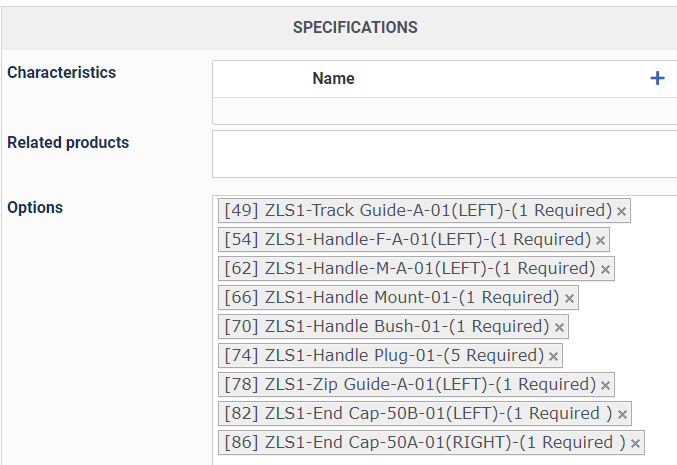Remove option 82 End Cap-50B-01(LEFT)
Image resolution: width=677 pixels, height=465 pixels.
coord(622,414)
